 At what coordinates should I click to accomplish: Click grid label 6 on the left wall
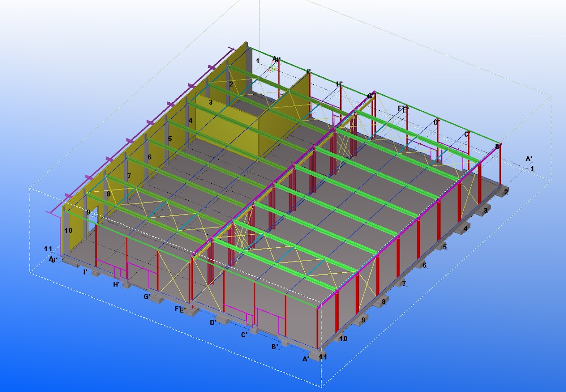click(149, 157)
